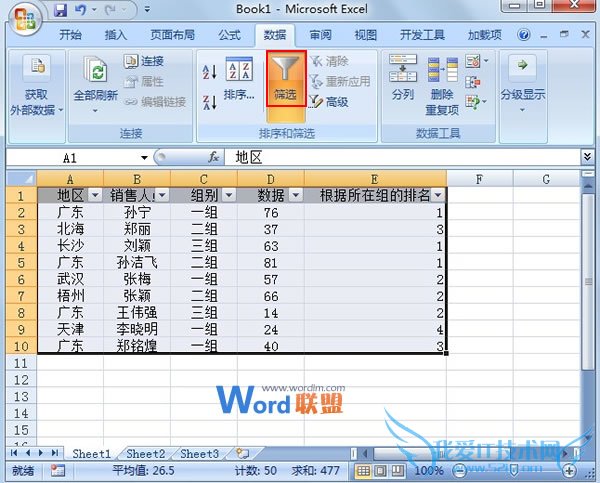Sort ascending A to Z
Image resolution: width=600 pixels, height=483 pixels.
[209, 72]
